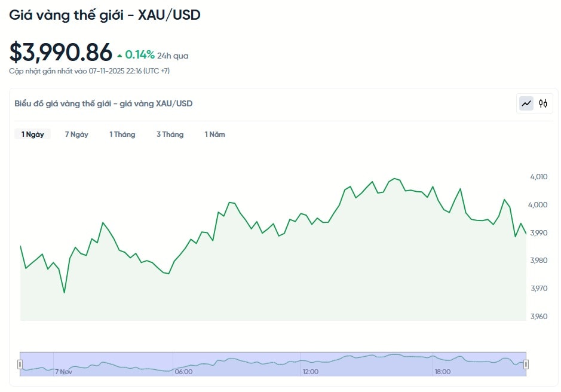Show the 3 Tháng chart range
Image resolution: width=561 pixels, height=392 pixels.
point(170,134)
